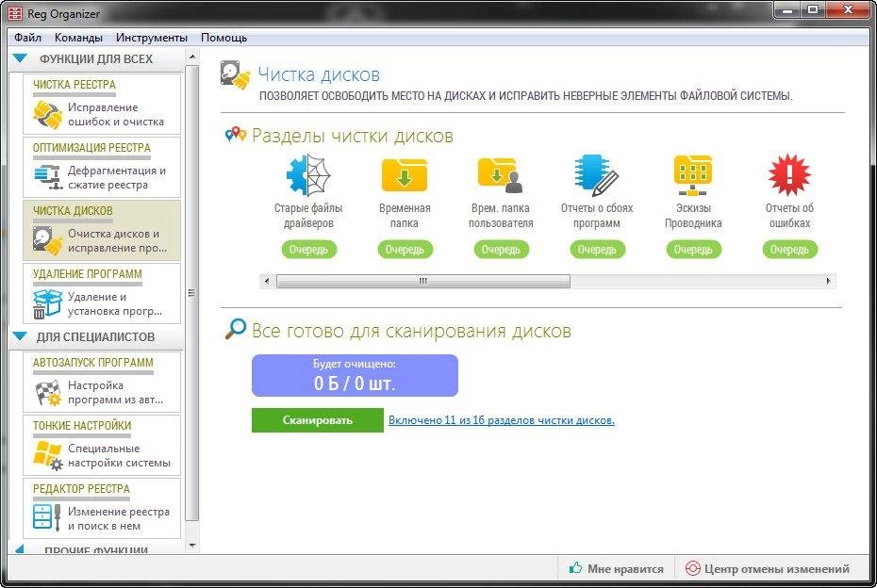The height and width of the screenshot is (588, 877).
Task: Open ТОНКИЕ НАСТРОЙКИ section heading
Action: point(82,425)
